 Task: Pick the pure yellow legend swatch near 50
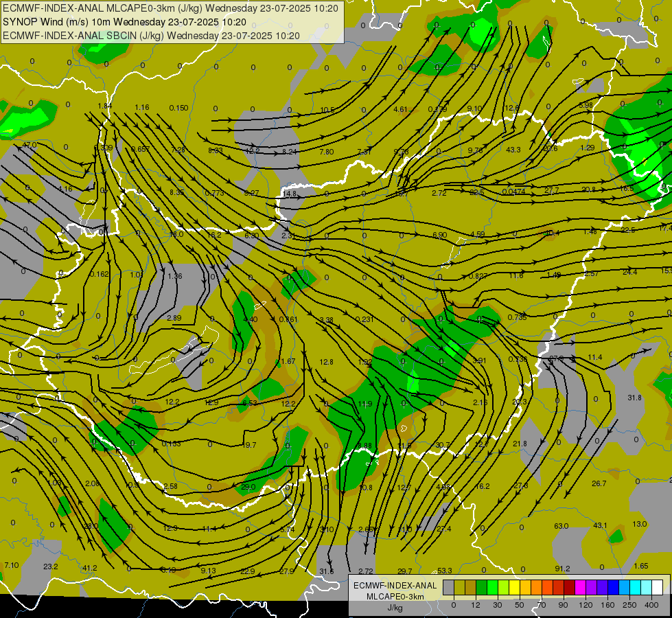pyautogui.click(x=515, y=587)
